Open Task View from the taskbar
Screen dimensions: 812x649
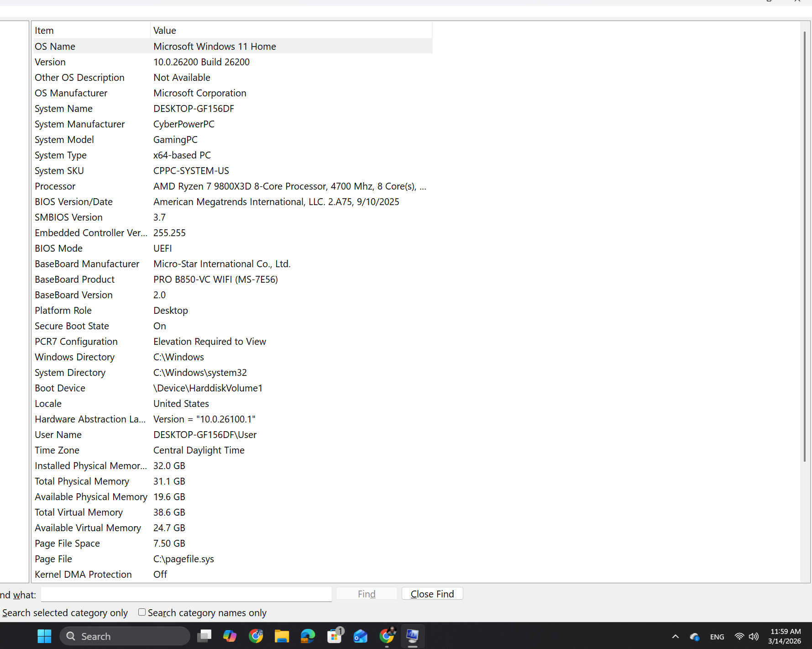(x=204, y=636)
